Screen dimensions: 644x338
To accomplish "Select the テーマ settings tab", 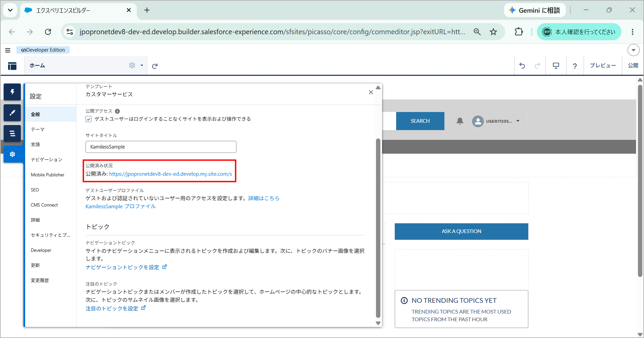I will [38, 129].
